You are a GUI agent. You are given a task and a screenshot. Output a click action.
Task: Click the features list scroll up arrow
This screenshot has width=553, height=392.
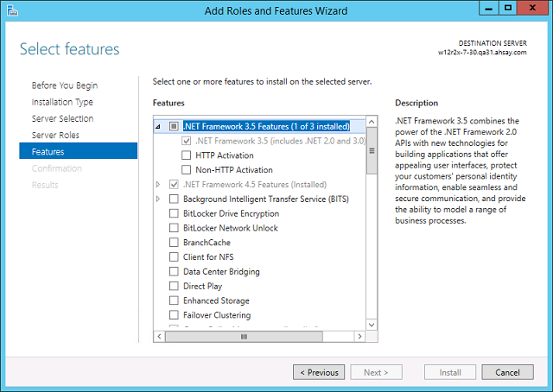click(x=372, y=122)
